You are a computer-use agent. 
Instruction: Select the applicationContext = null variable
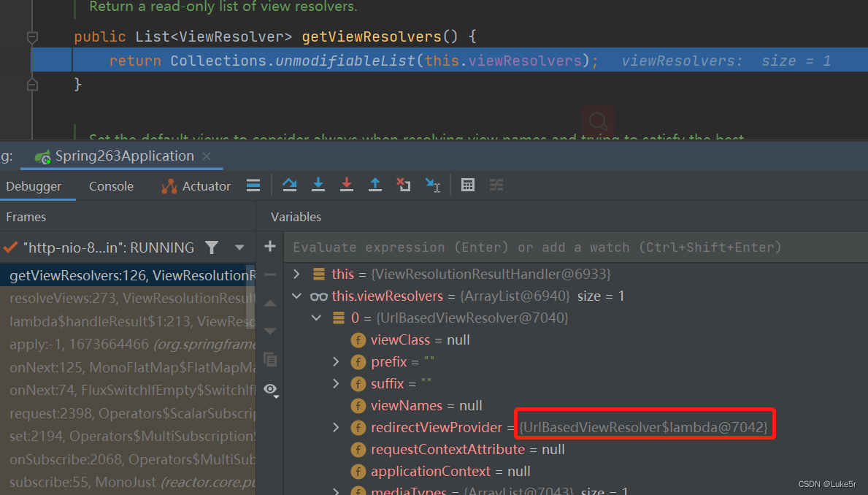point(450,471)
